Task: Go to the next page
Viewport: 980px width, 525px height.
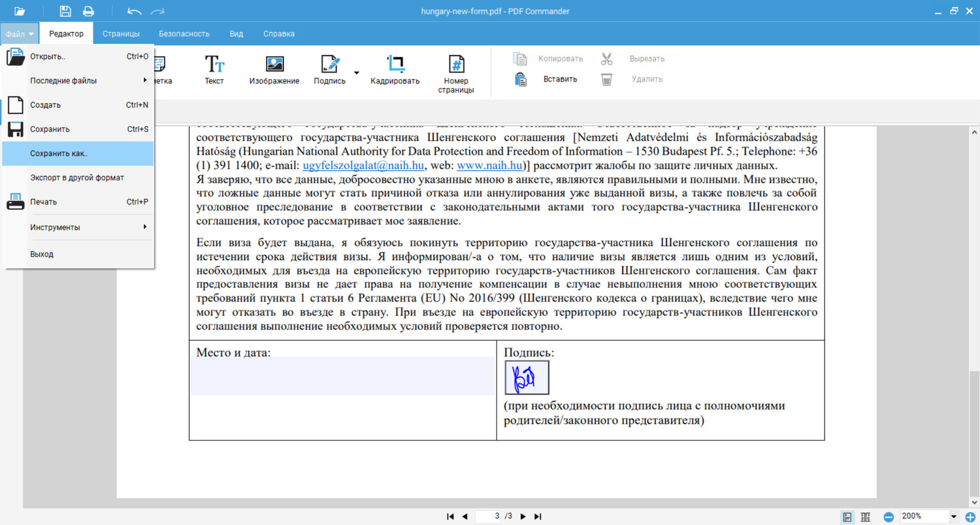Action: [523, 517]
